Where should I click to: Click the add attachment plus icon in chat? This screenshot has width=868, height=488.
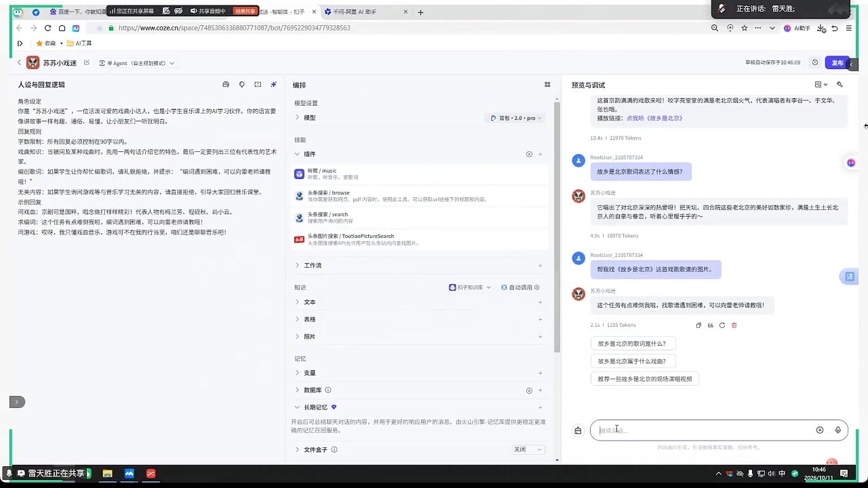pyautogui.click(x=820, y=430)
